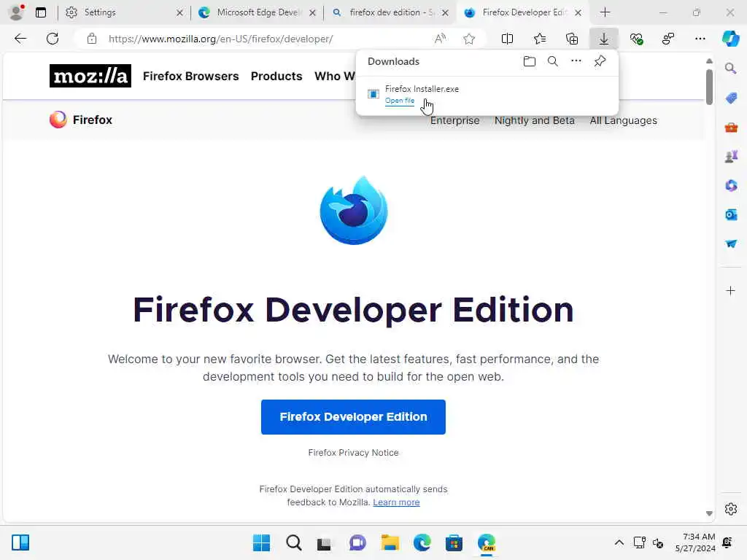Viewport: 747px width, 560px height.
Task: Select the Firefox Developer Edition tab
Action: (x=522, y=12)
